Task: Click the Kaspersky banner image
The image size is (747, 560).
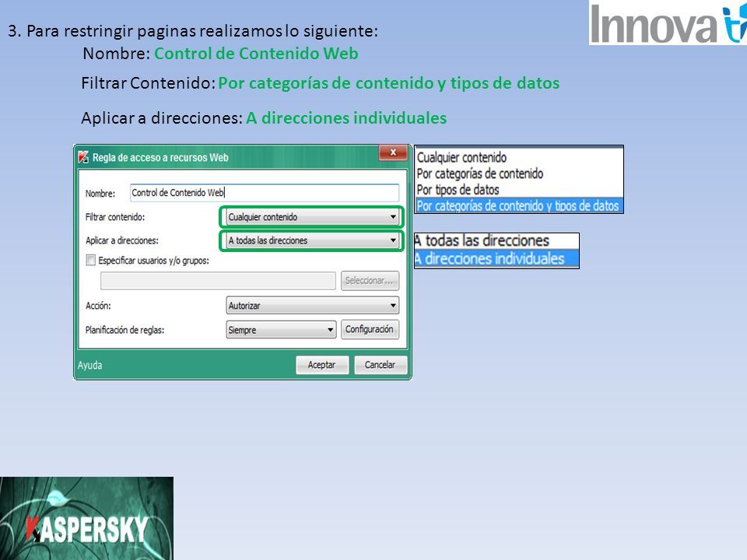Action: 86,518
